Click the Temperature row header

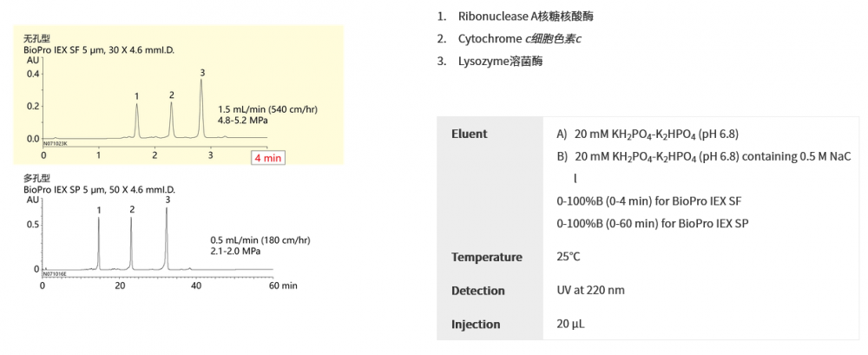coord(487,257)
